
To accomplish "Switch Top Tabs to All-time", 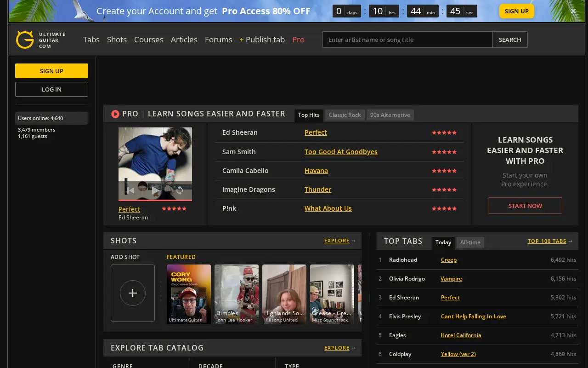I will [x=470, y=242].
